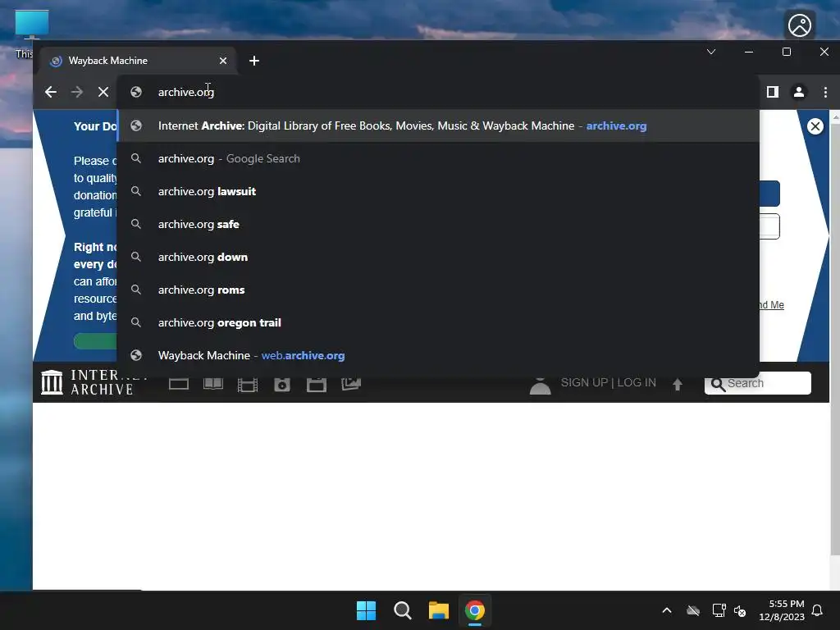Screen dimensions: 840x630
Task: Open the notifications bell
Action: 817,610
